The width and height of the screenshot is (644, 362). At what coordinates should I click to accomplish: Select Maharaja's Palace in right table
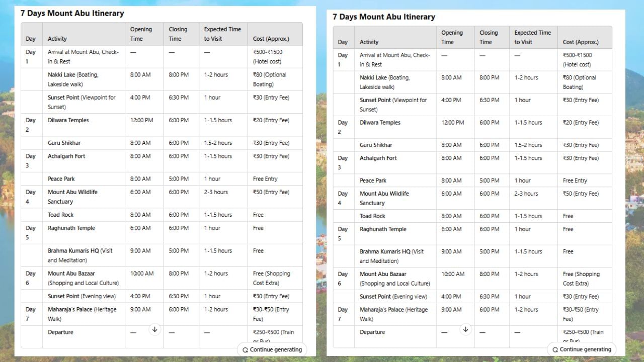coord(394,314)
